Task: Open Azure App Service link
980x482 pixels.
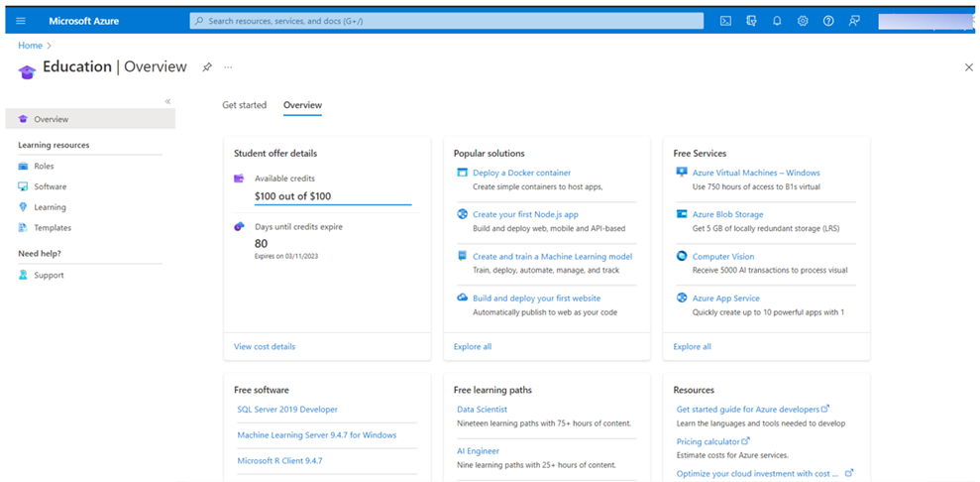Action: coord(726,299)
